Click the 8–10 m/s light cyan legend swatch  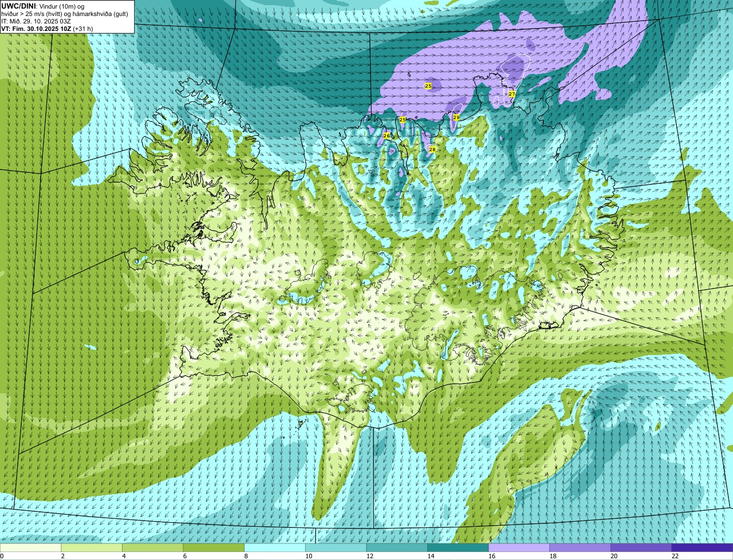pos(275,548)
